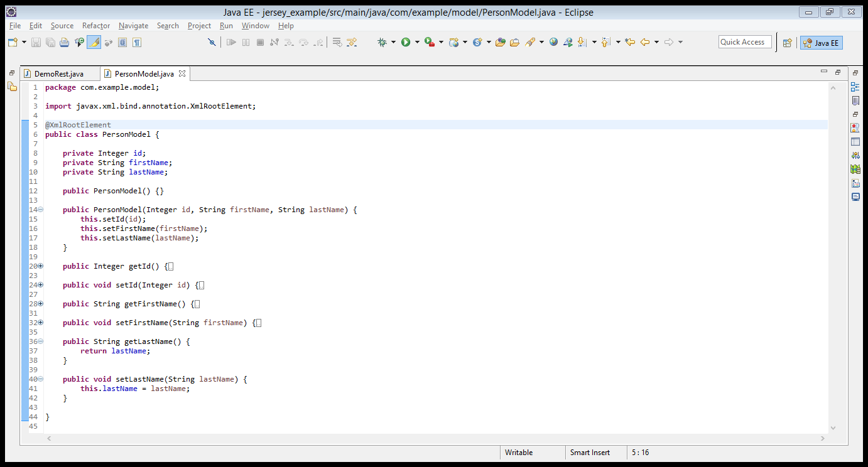868x467 pixels.
Task: Click the Package Explorer icon in left sidebar
Action: [x=12, y=87]
